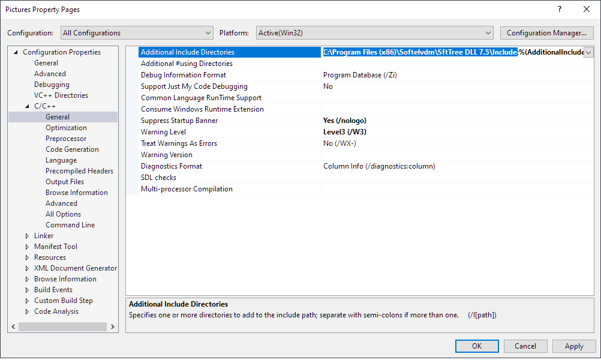Image resolution: width=601 pixels, height=360 pixels.
Task: Select SDL checks property
Action: pyautogui.click(x=158, y=178)
